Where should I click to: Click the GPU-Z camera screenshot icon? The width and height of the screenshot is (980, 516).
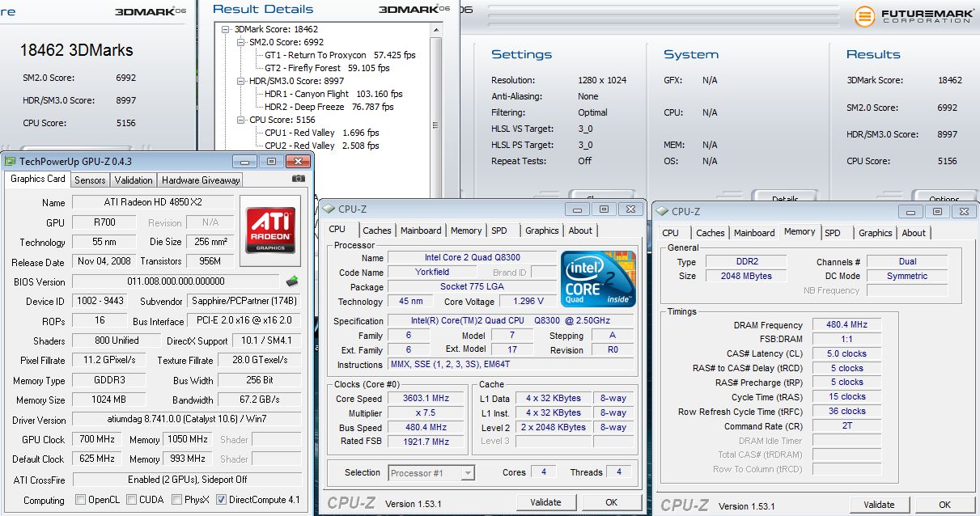pyautogui.click(x=298, y=179)
